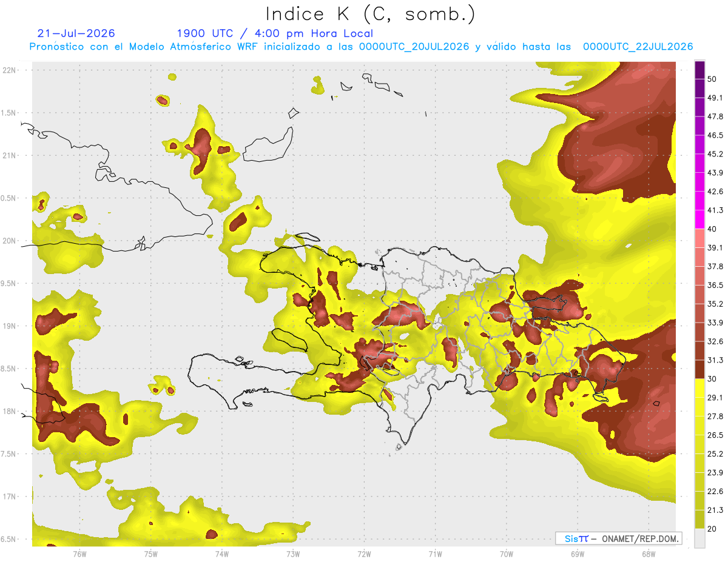Click the legend value "25.2"
Screen dimensions: 728x562
pyautogui.click(x=716, y=454)
